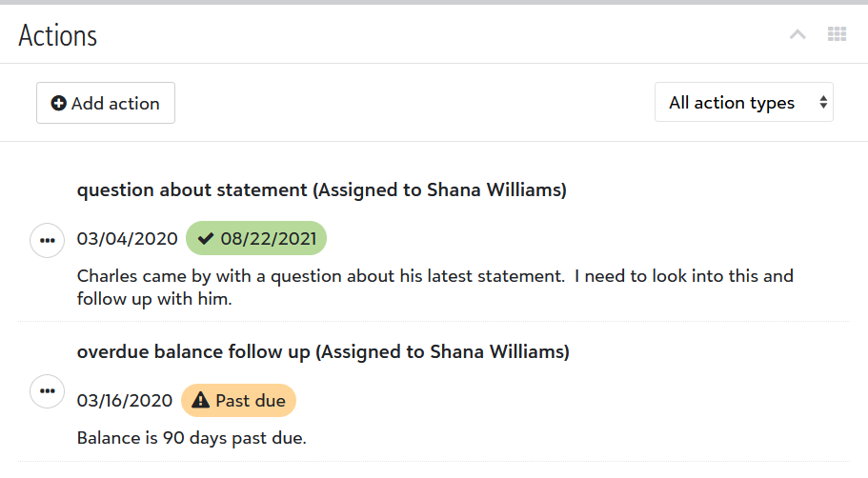Click the checkmark icon in the green badge
The image size is (868, 478).
pos(206,238)
